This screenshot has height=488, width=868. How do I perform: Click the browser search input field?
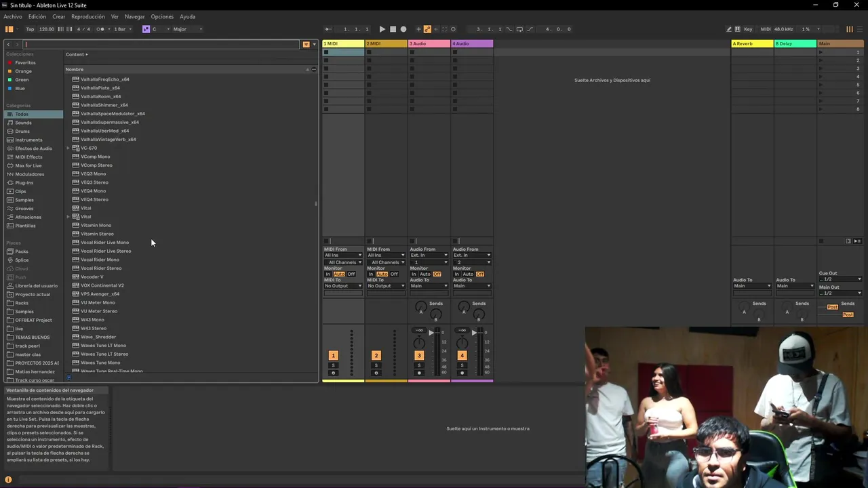pos(161,44)
